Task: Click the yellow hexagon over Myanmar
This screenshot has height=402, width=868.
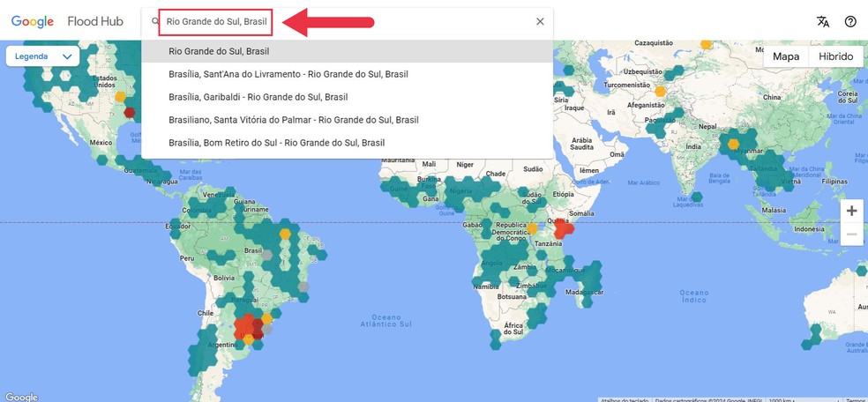Action: point(734,145)
